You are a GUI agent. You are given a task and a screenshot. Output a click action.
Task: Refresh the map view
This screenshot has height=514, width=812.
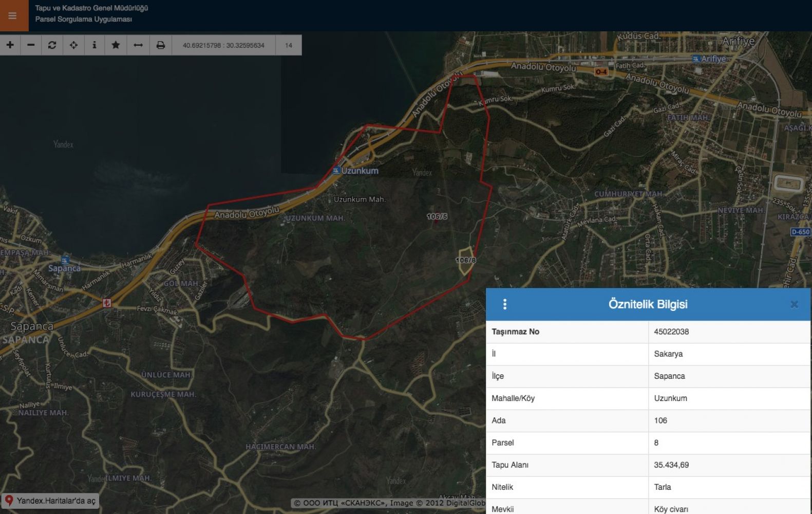pos(52,45)
